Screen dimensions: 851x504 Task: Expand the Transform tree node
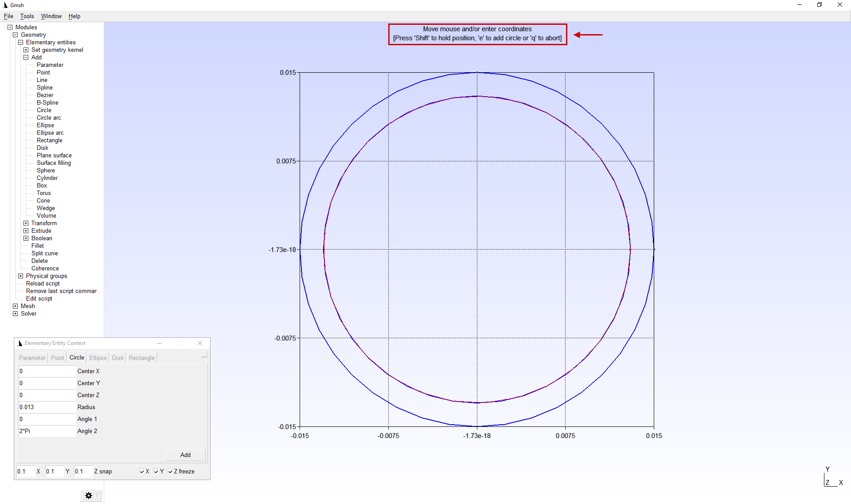[x=26, y=223]
